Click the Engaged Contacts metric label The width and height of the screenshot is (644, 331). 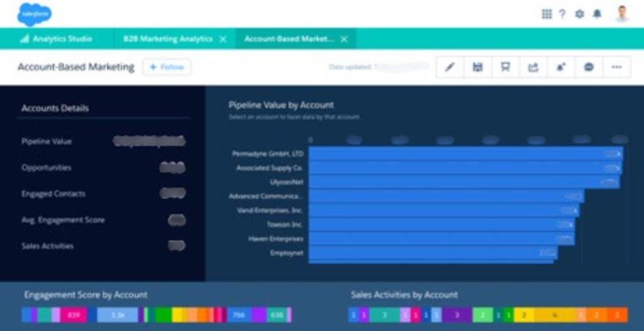click(53, 194)
